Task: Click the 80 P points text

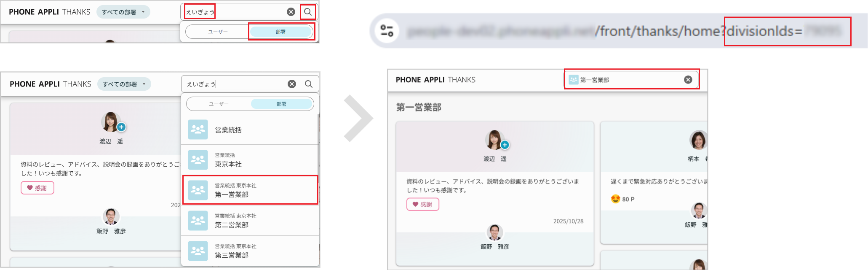Action: (628, 199)
